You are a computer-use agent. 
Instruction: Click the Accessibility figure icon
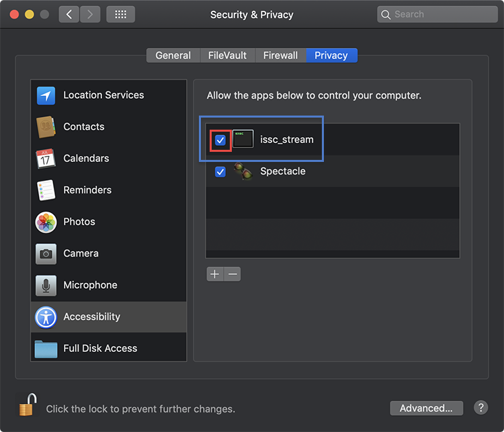pos(46,317)
